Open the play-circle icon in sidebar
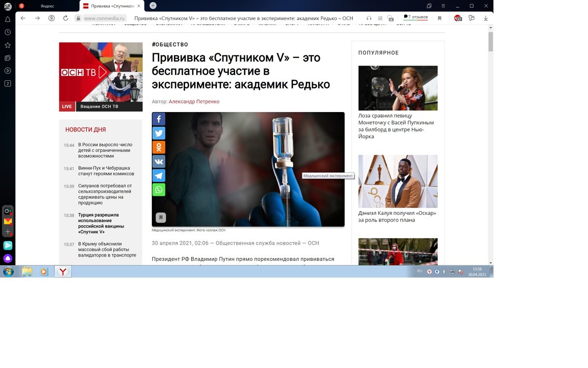Image resolution: width=588 pixels, height=368 pixels. point(8,70)
